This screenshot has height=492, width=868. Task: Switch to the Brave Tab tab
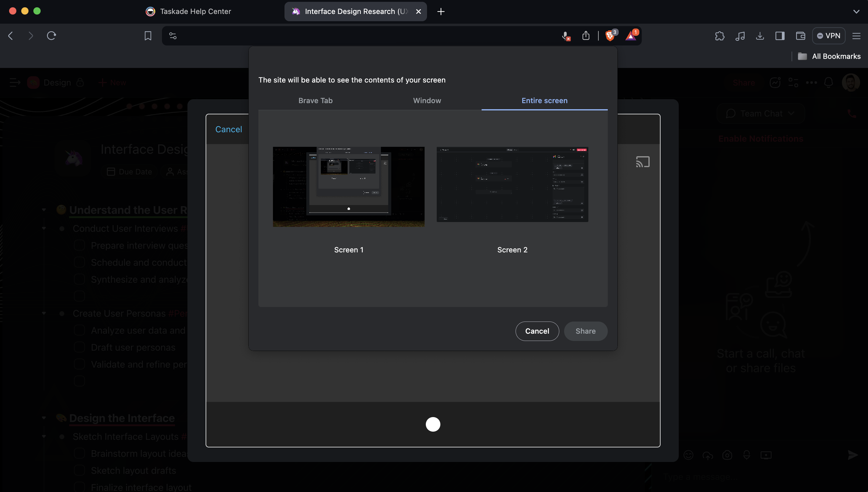(x=315, y=101)
